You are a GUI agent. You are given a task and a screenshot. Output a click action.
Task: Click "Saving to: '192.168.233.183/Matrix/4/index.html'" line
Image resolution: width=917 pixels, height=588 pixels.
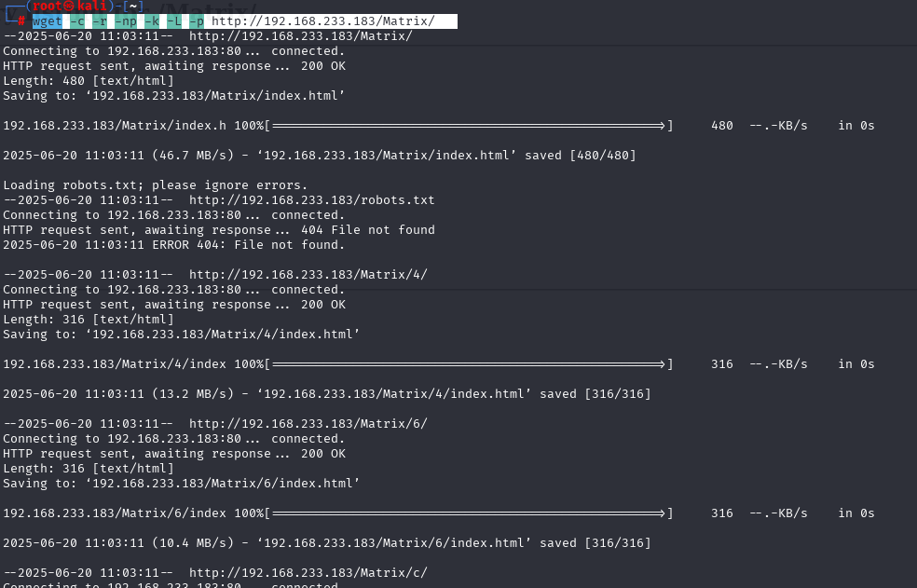pyautogui.click(x=182, y=335)
